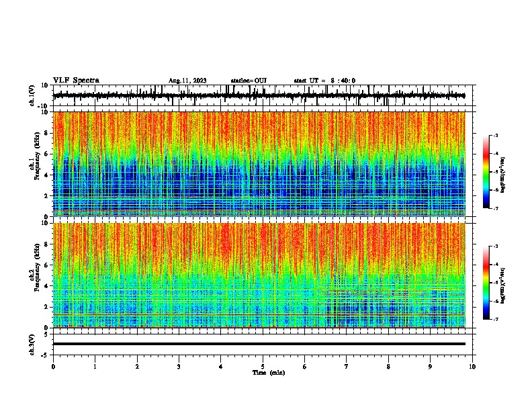Click the "-3" label on ch.1 colorbar

tap(496, 135)
